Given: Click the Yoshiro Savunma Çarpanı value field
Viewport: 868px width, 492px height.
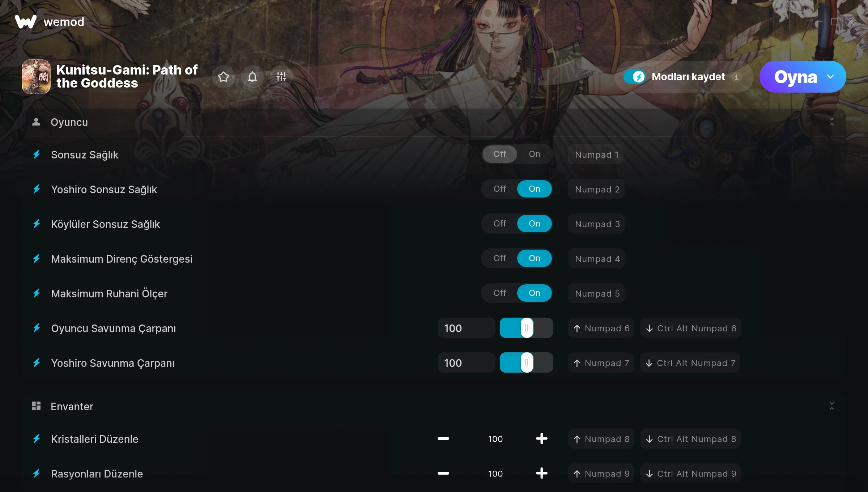Looking at the screenshot, I should (466, 362).
